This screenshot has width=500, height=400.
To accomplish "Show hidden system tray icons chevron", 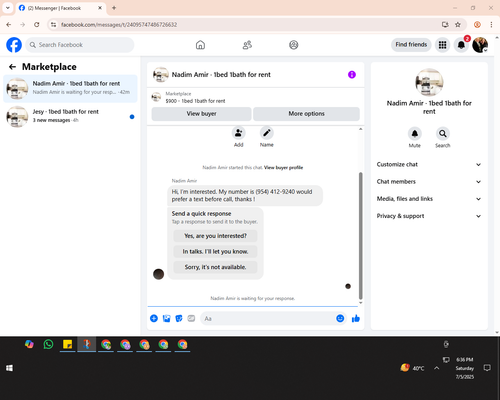I will pos(437,368).
